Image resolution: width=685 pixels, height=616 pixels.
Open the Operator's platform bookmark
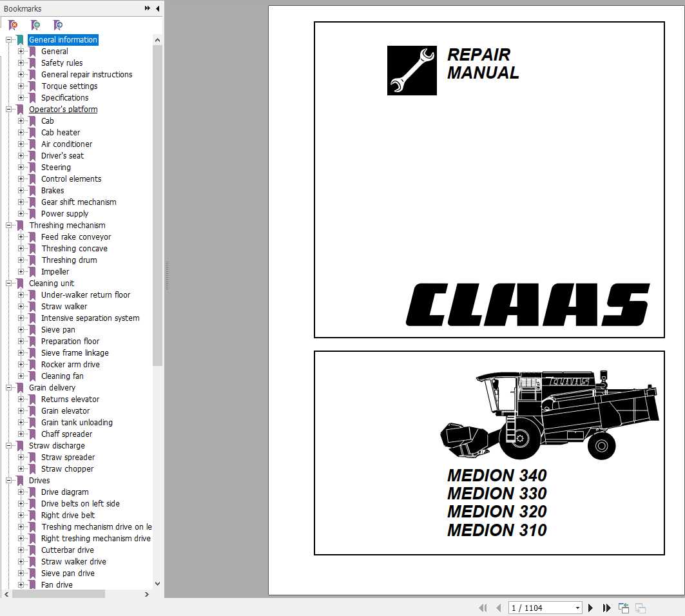[x=63, y=110]
